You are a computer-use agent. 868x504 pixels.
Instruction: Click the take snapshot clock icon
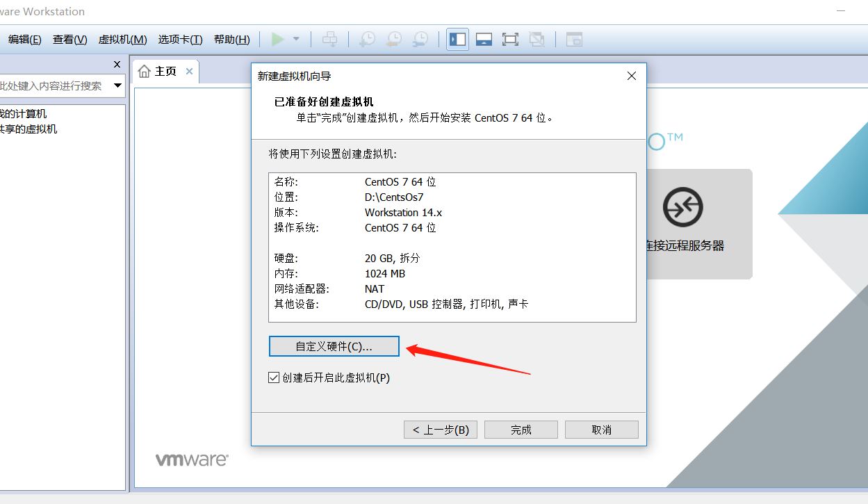[367, 40]
